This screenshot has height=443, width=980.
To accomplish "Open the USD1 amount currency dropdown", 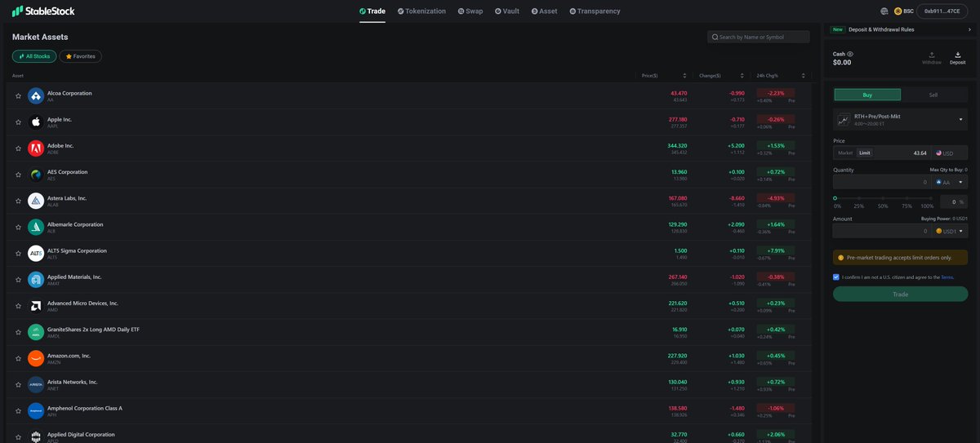I will tap(949, 232).
